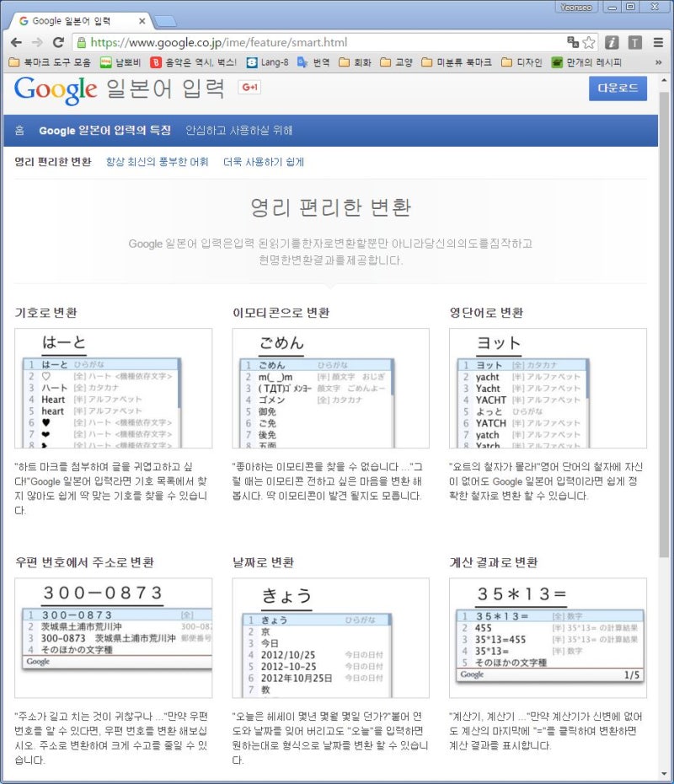Open the 회화 bookmark folder
Viewport: 674px width, 784px height.
tap(356, 62)
